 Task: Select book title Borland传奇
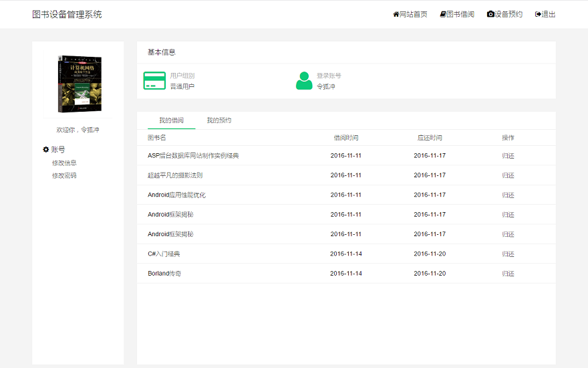(x=164, y=274)
